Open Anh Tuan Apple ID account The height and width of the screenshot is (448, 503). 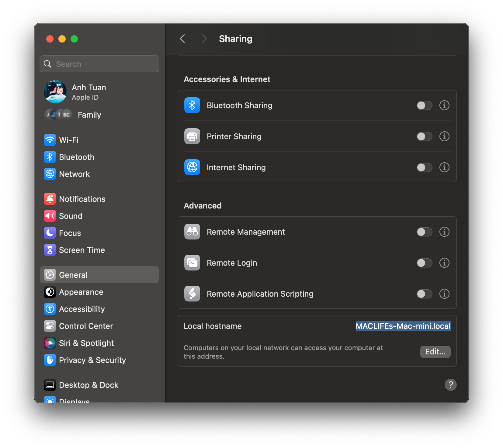(x=88, y=92)
